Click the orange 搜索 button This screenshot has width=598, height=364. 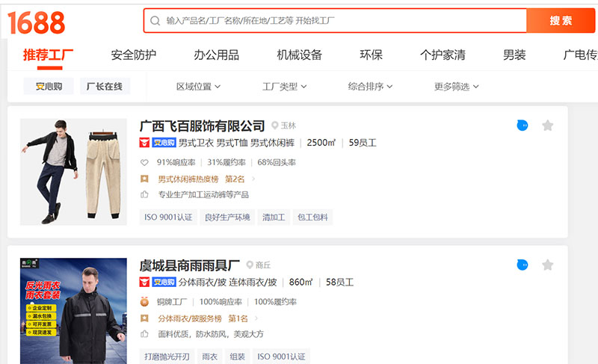point(561,21)
